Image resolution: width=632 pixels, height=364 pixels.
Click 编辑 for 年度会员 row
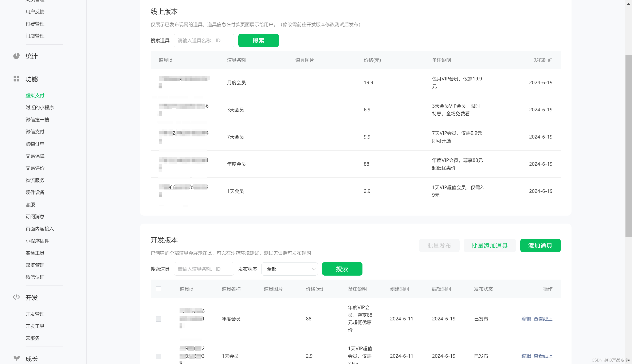pyautogui.click(x=526, y=319)
